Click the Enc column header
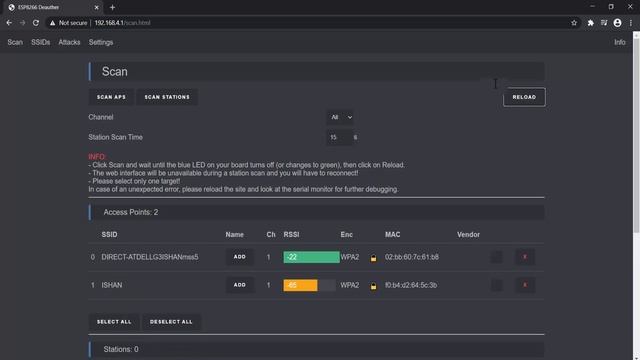The image size is (640, 360). 347,235
